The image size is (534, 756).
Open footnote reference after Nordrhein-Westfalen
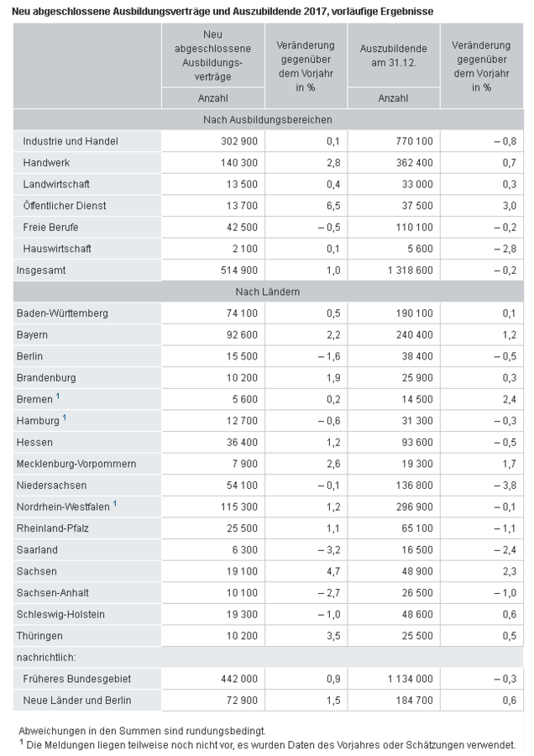pos(115,504)
